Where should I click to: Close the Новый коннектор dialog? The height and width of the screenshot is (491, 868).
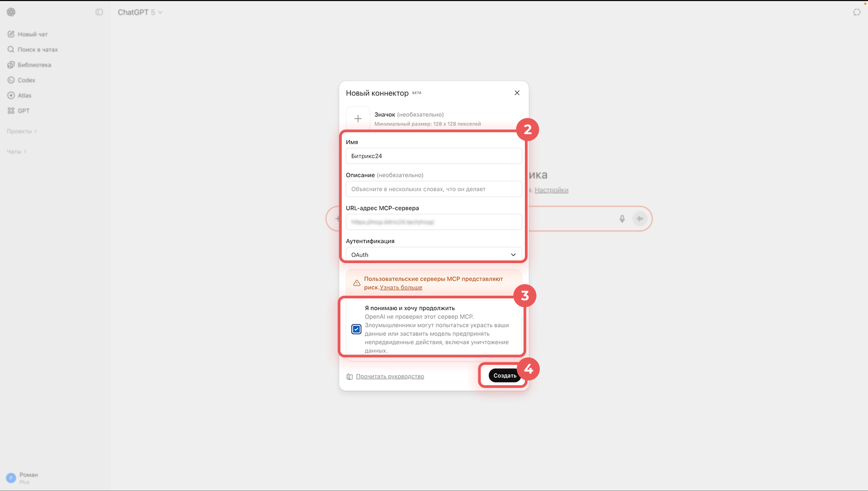(x=517, y=93)
